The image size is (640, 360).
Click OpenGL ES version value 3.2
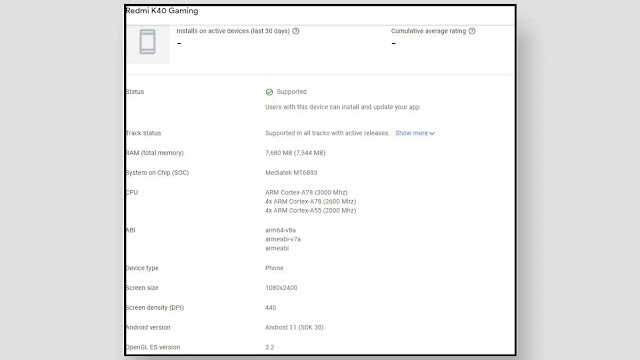tap(269, 347)
